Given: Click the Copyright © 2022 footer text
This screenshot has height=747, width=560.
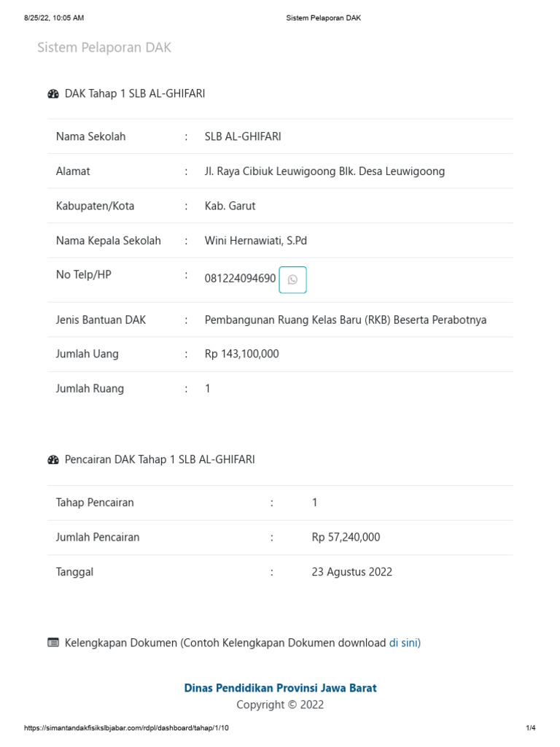Looking at the screenshot, I should [280, 705].
